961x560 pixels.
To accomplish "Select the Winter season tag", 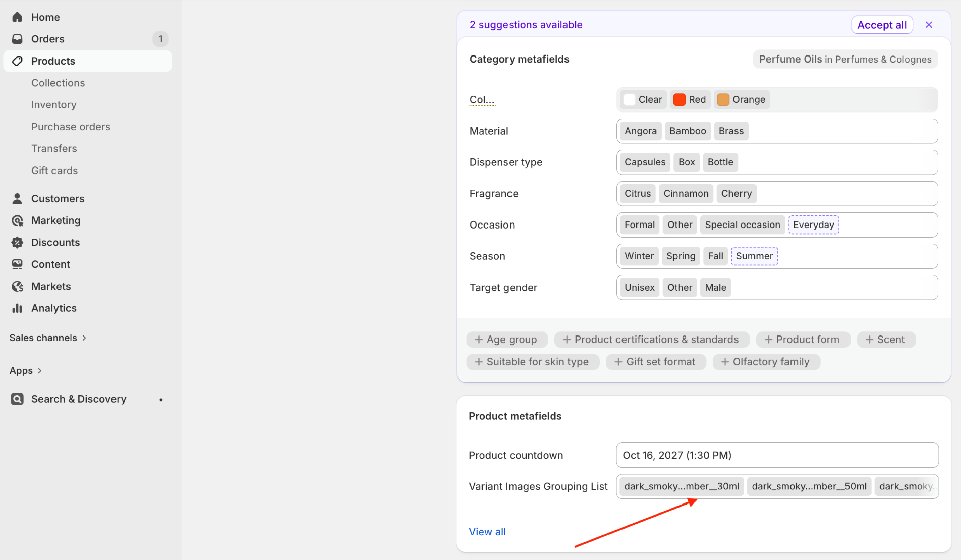I will coord(639,256).
